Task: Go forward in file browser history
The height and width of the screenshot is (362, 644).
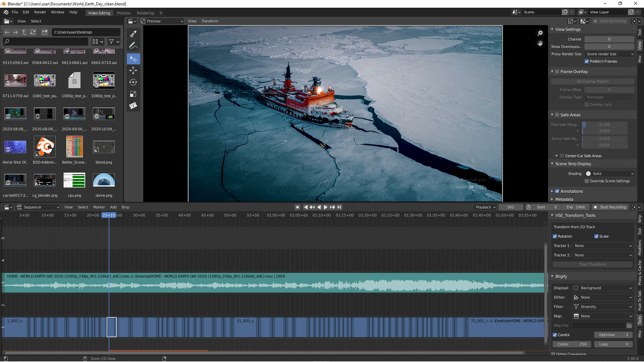Action: coord(15,32)
